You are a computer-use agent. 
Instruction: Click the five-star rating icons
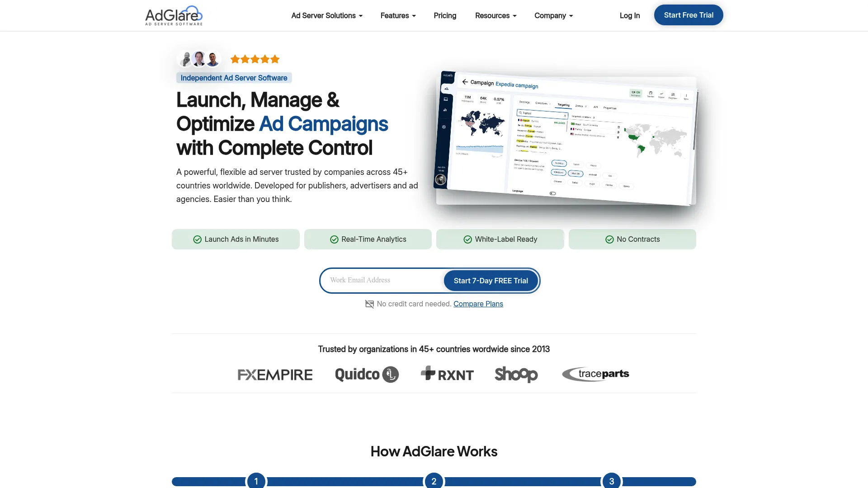click(x=255, y=59)
